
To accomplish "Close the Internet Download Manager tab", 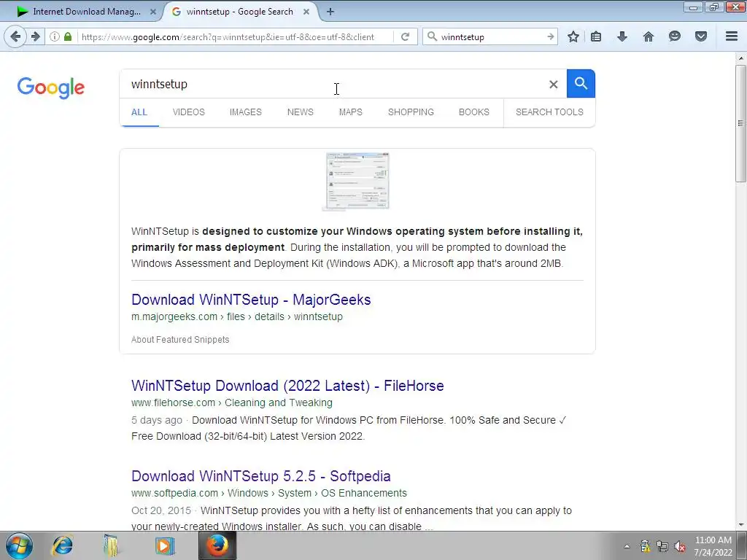I will (153, 12).
